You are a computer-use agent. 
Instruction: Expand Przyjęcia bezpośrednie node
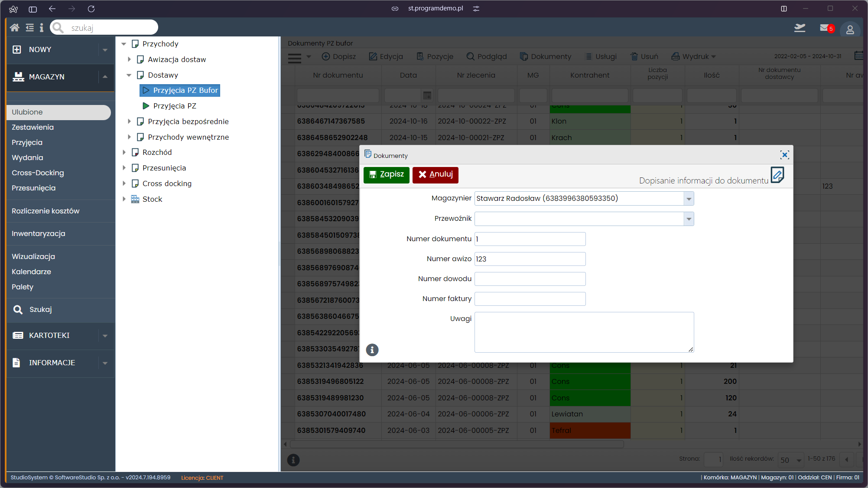tap(129, 121)
